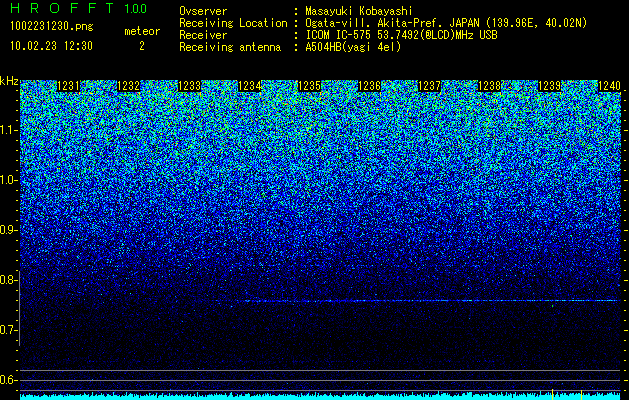Click the version number 1.0.0

[136, 8]
